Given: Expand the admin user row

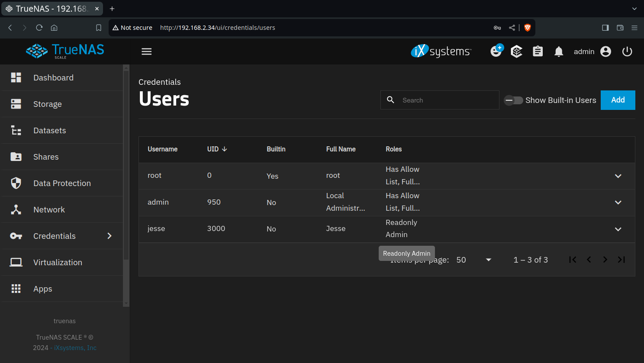Looking at the screenshot, I should 618,202.
